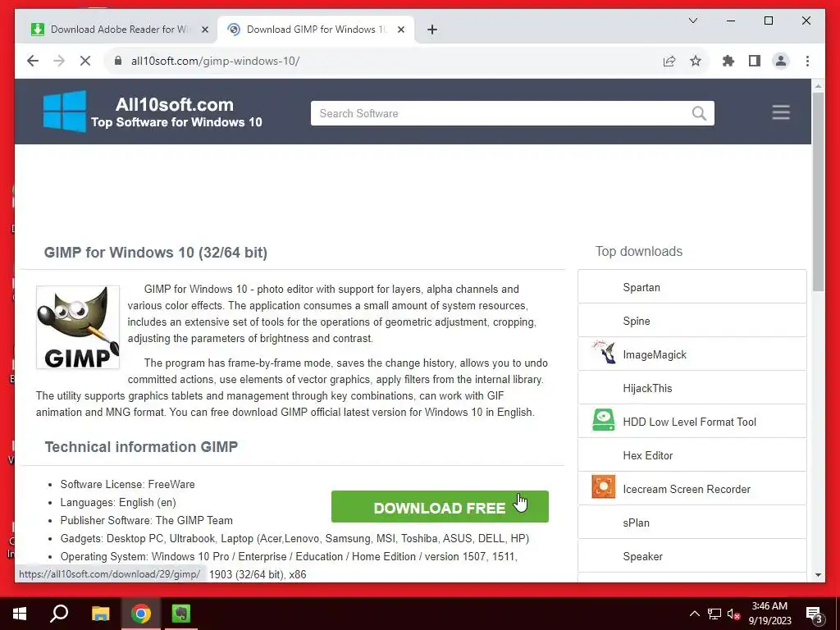The height and width of the screenshot is (630, 840).
Task: Open the Extensions puzzle icon
Action: (x=728, y=61)
